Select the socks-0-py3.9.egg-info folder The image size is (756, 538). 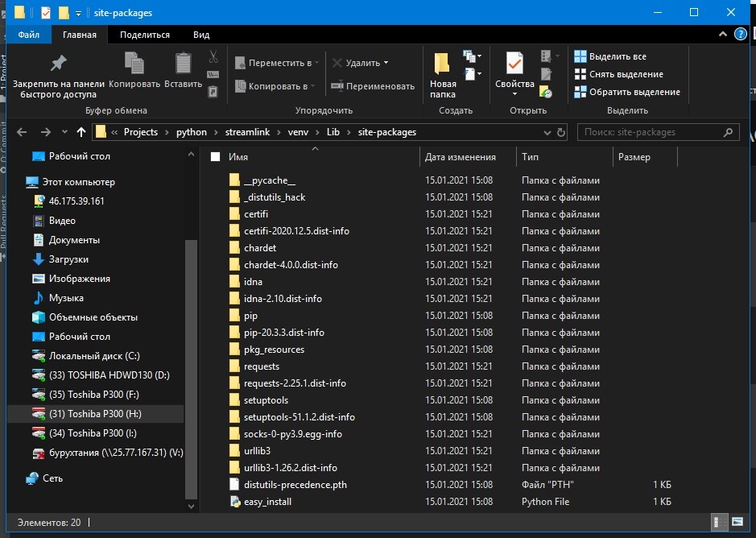[x=293, y=434]
